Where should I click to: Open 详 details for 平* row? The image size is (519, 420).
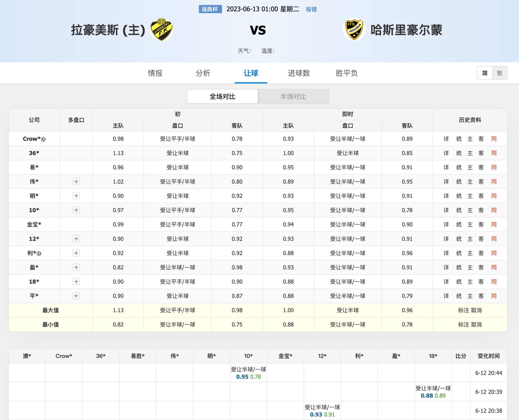[x=446, y=296]
